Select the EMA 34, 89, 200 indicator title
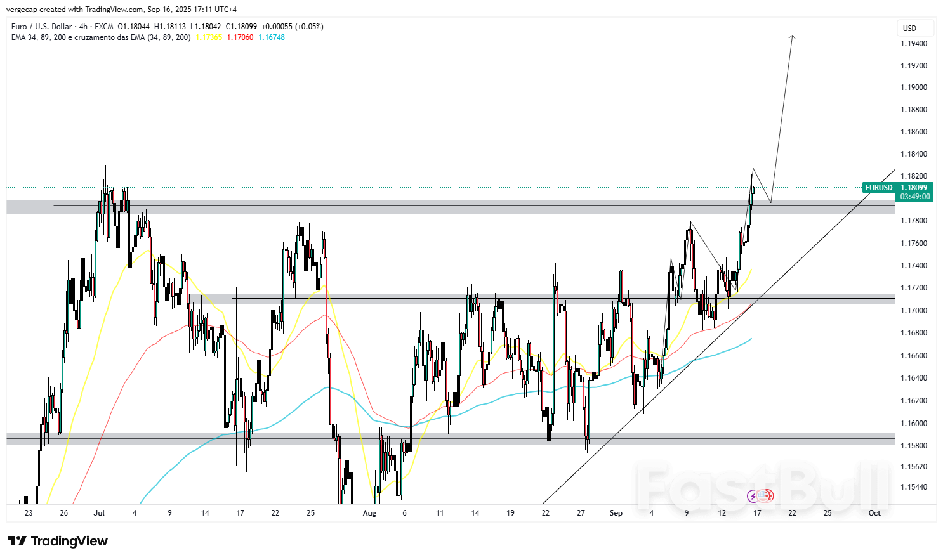Screen dimensions: 943x560 101,37
